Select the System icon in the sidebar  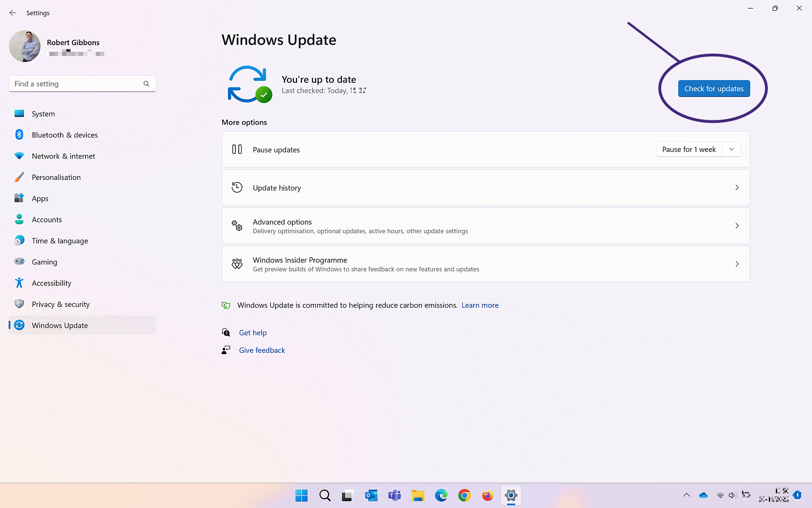coord(19,113)
